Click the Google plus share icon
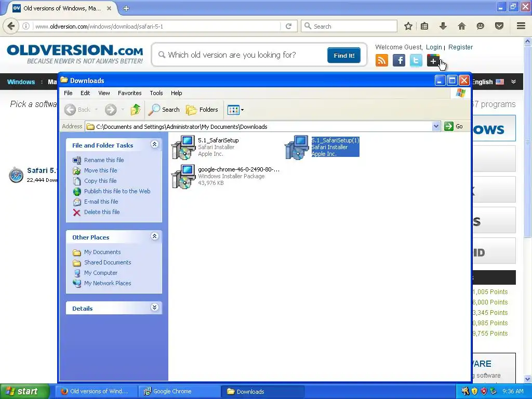This screenshot has height=399, width=532. tap(433, 60)
